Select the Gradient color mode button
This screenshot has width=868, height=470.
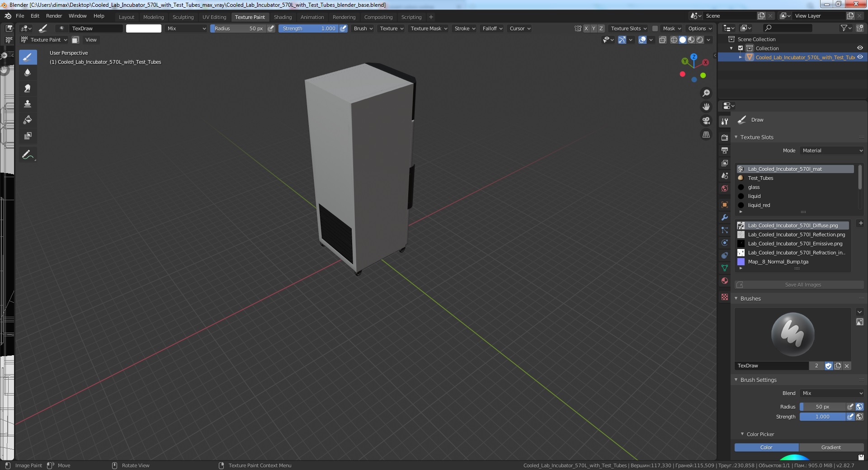(x=831, y=447)
